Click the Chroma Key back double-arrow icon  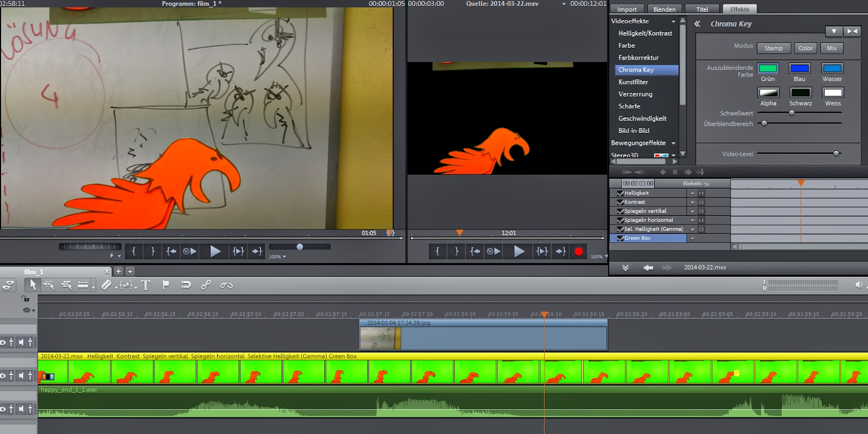697,24
